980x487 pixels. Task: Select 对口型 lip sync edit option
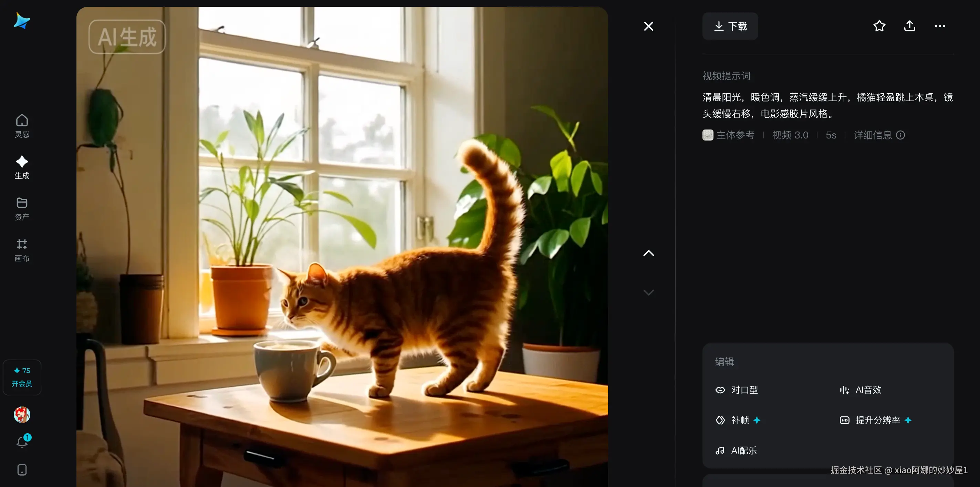(x=737, y=390)
